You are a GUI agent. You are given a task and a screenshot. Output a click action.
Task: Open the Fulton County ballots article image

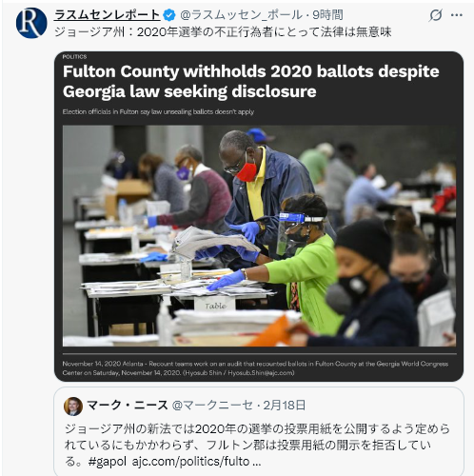coord(259,216)
